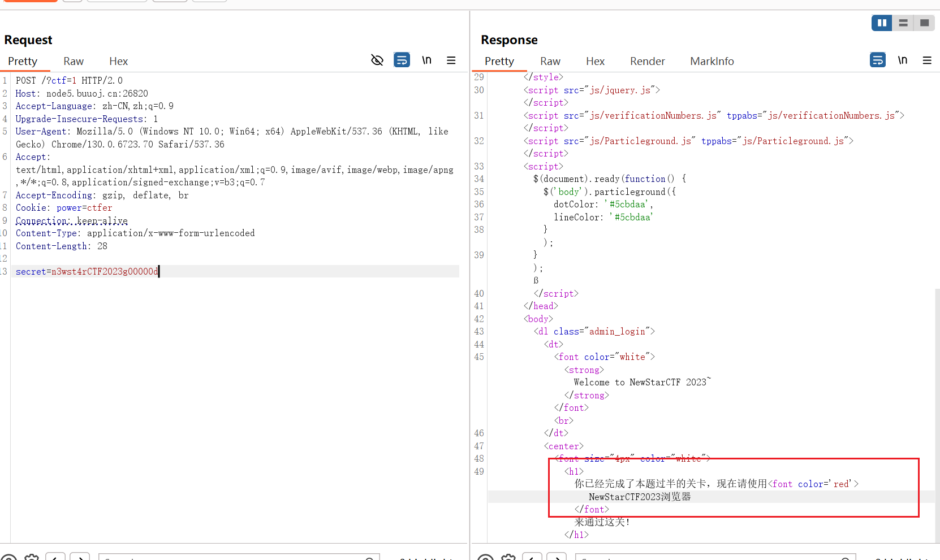Click the Accept-Encoding: gzip, deflate, br header

tap(102, 196)
